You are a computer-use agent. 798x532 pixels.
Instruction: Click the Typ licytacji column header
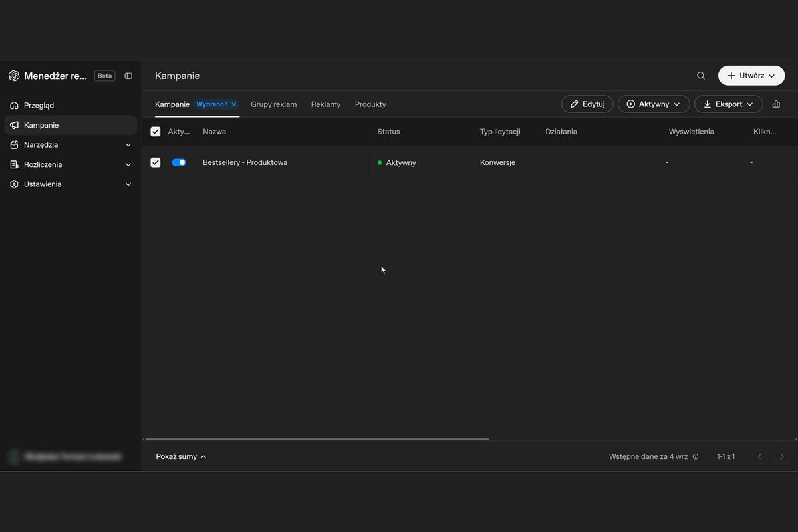pos(500,132)
